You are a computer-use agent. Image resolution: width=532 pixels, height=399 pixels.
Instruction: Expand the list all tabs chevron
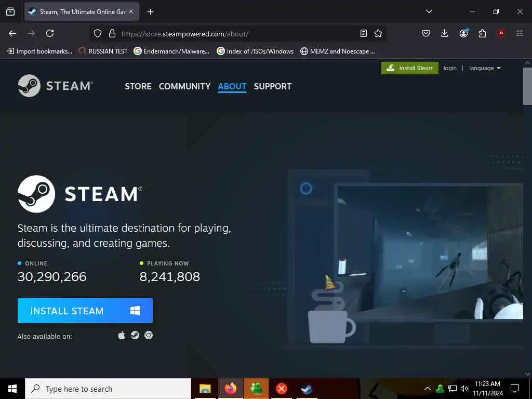point(429,11)
